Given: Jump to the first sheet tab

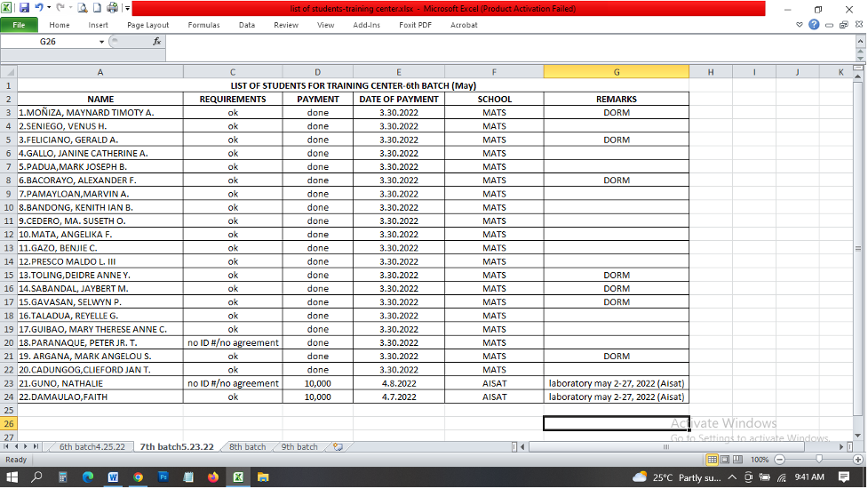Looking at the screenshot, I should [6, 446].
